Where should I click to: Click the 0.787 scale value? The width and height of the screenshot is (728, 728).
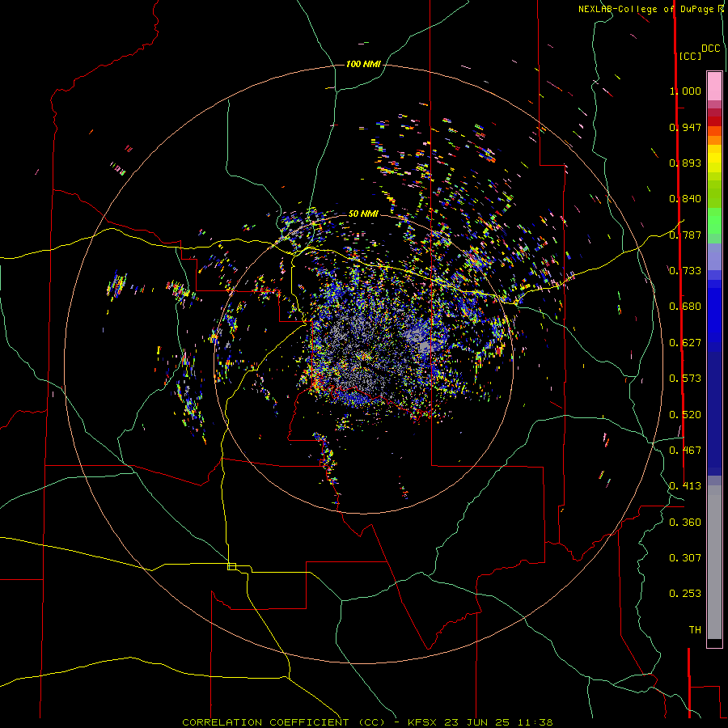pos(685,235)
